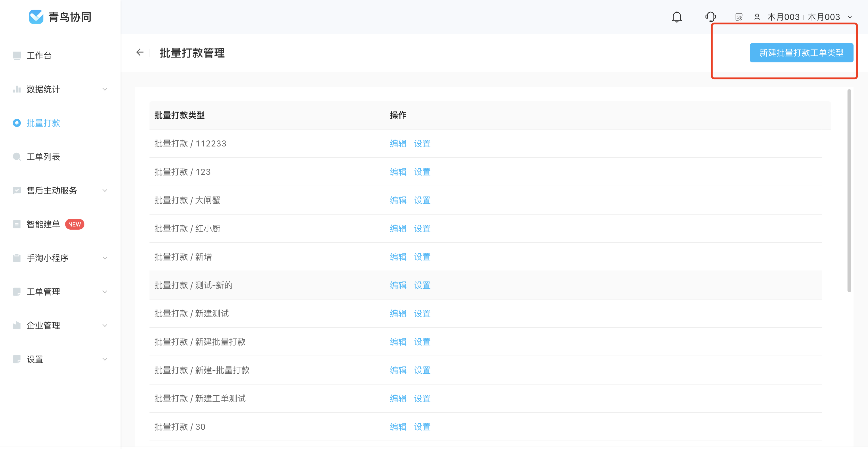The height and width of the screenshot is (449, 868).
Task: Edit the 大闸蟹 payment type
Action: click(x=398, y=200)
